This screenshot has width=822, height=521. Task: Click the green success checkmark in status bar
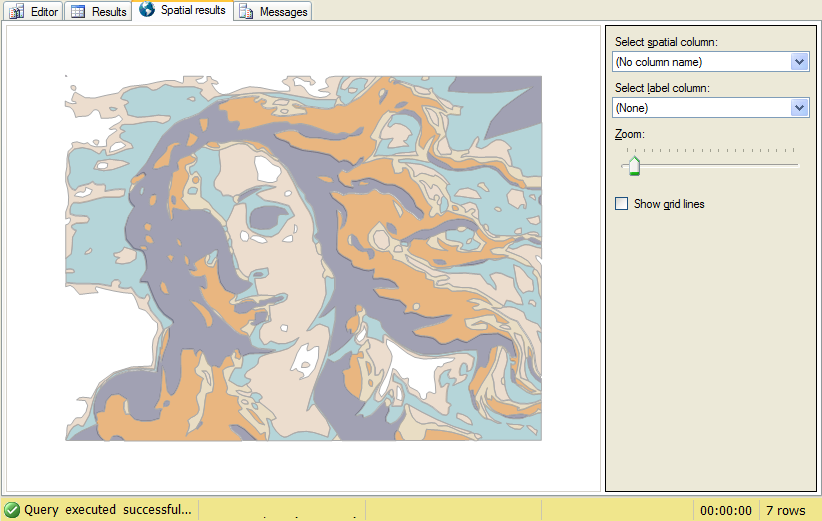point(12,510)
